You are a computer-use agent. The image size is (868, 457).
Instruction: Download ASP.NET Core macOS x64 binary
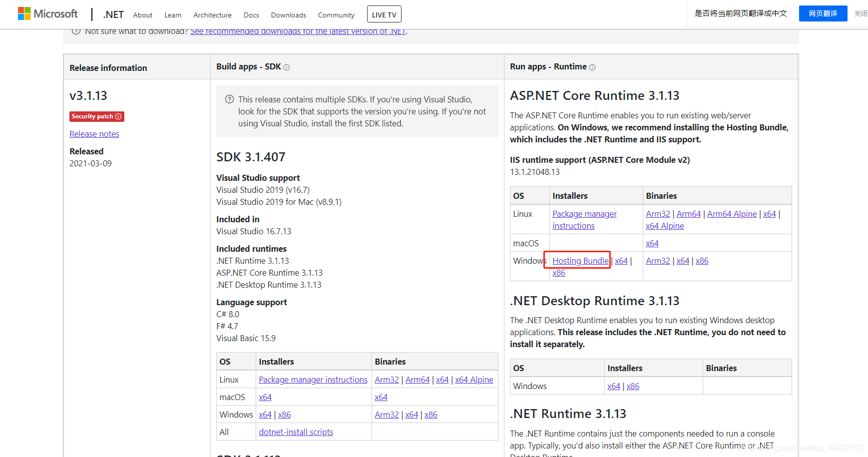pyautogui.click(x=652, y=243)
